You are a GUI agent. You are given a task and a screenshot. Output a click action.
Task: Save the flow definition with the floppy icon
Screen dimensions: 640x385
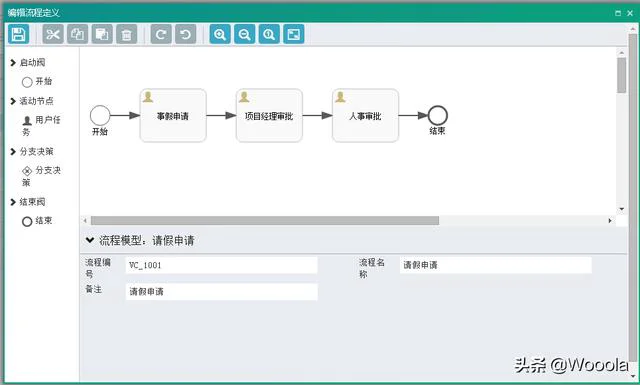click(18, 34)
